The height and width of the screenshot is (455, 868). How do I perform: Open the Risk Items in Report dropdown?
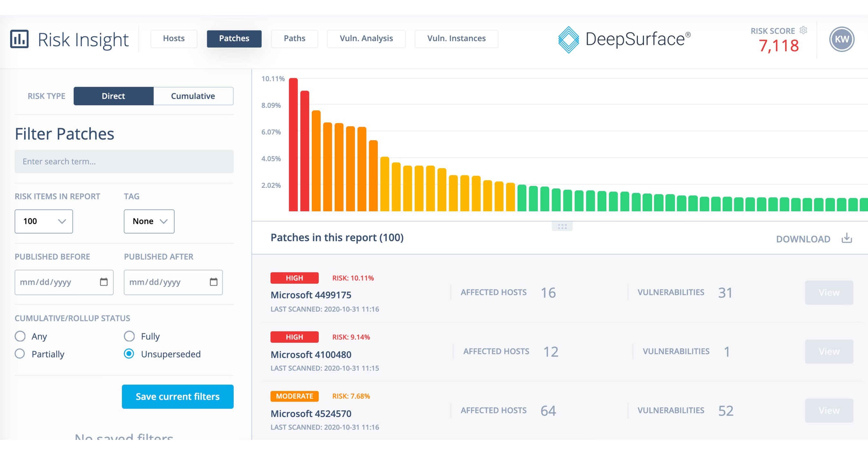[x=43, y=221]
